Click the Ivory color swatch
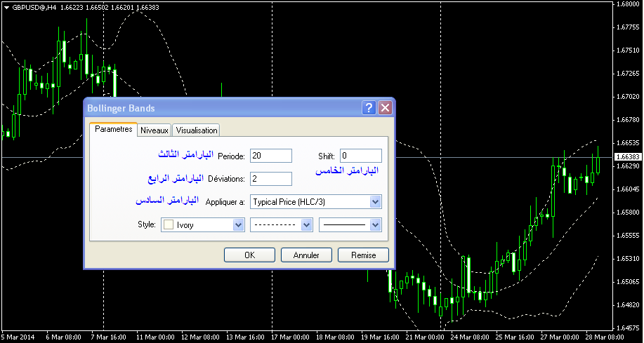The height and width of the screenshot is (343, 644). [x=168, y=225]
